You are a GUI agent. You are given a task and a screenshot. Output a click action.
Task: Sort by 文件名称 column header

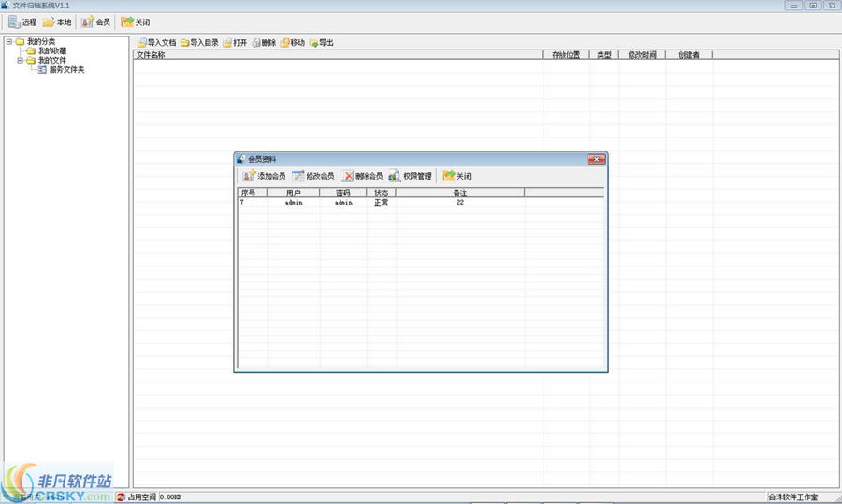click(338, 55)
